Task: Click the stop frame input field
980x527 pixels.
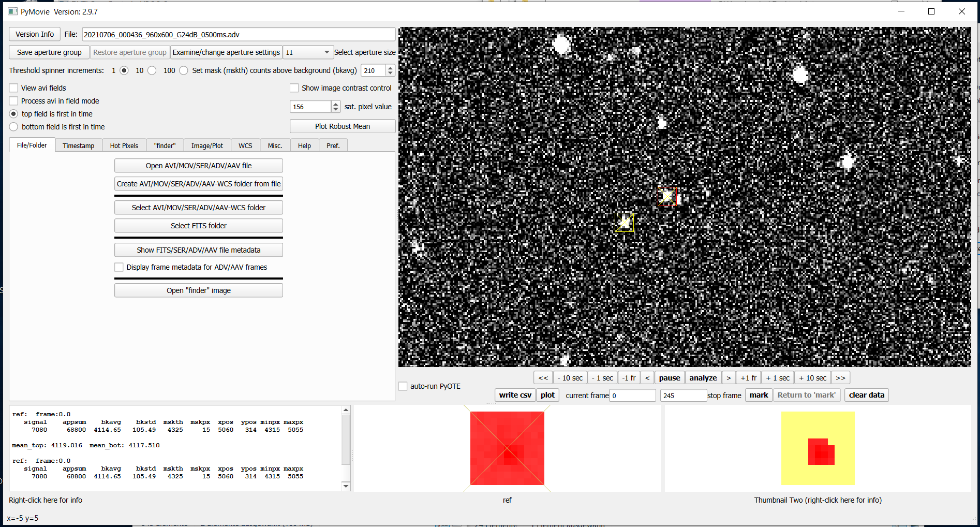Action: coord(683,396)
